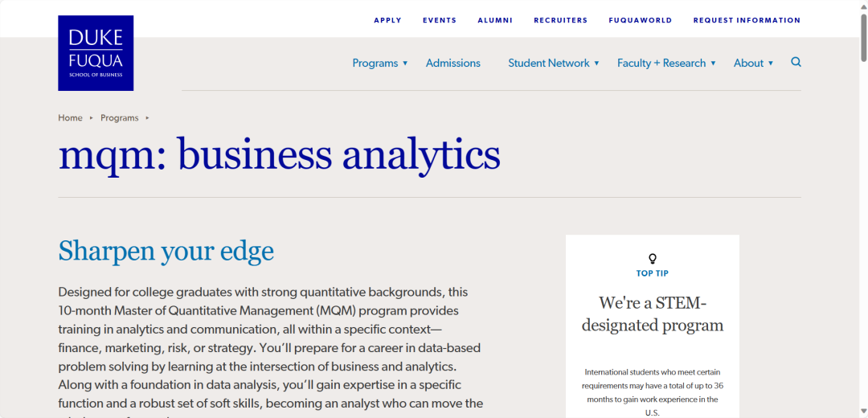Image resolution: width=868 pixels, height=418 pixels.
Task: Click the Apply link in top bar
Action: pos(387,20)
